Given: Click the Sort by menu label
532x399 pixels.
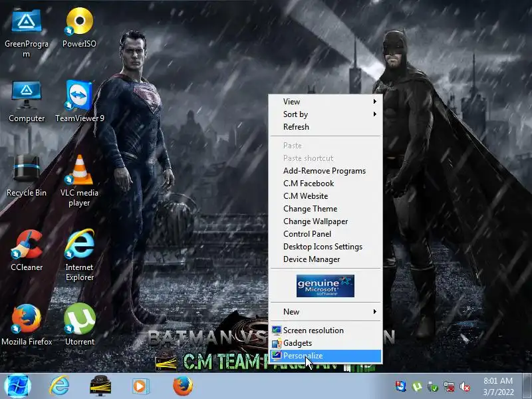Looking at the screenshot, I should click(295, 114).
